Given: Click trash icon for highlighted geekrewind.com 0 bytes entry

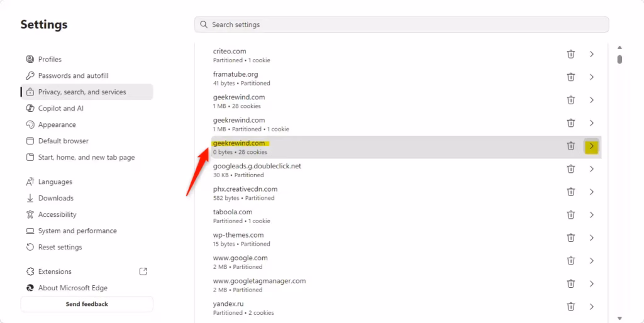Looking at the screenshot, I should [x=570, y=146].
